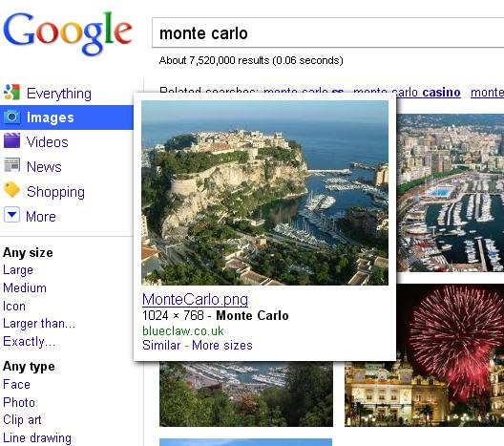Expand the More dropdown arrow
504x446 pixels.
point(11,215)
